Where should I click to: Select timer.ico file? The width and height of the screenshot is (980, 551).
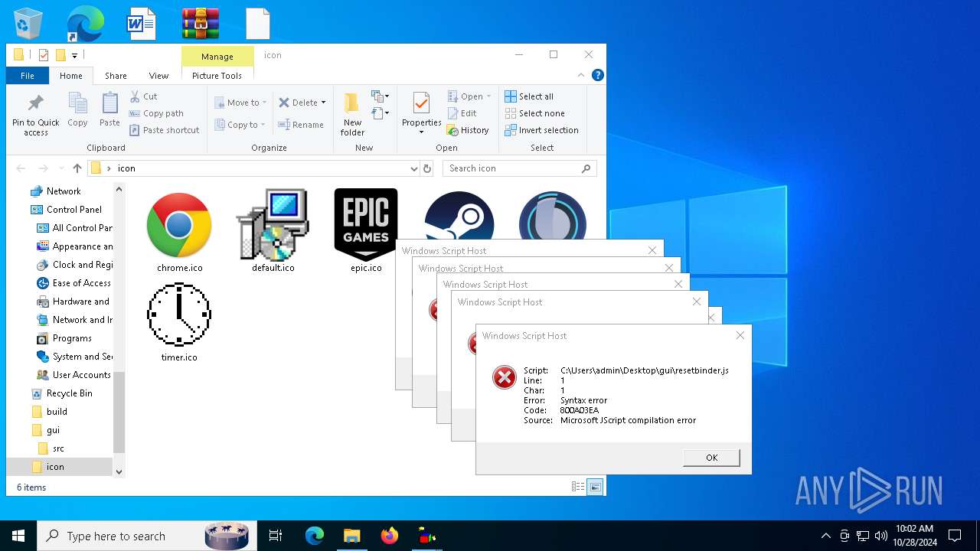tap(179, 321)
